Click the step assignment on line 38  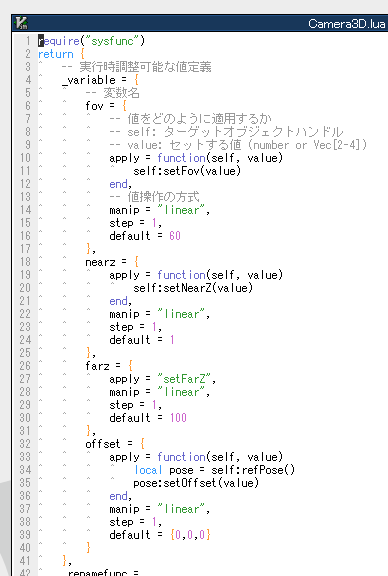pos(136,522)
